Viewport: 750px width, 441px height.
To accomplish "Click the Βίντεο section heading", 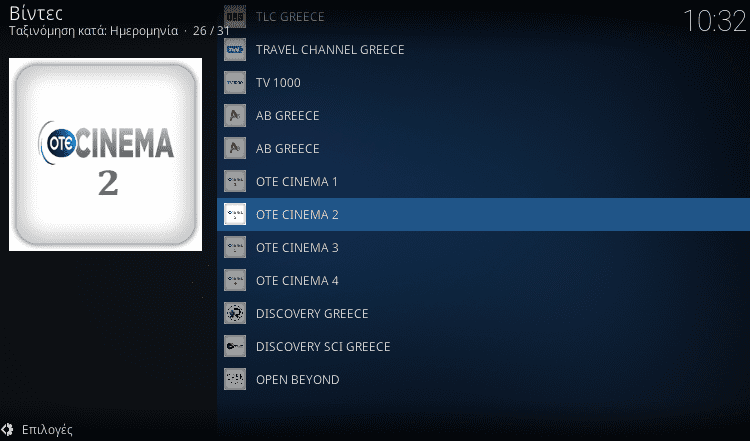I will coord(36,13).
